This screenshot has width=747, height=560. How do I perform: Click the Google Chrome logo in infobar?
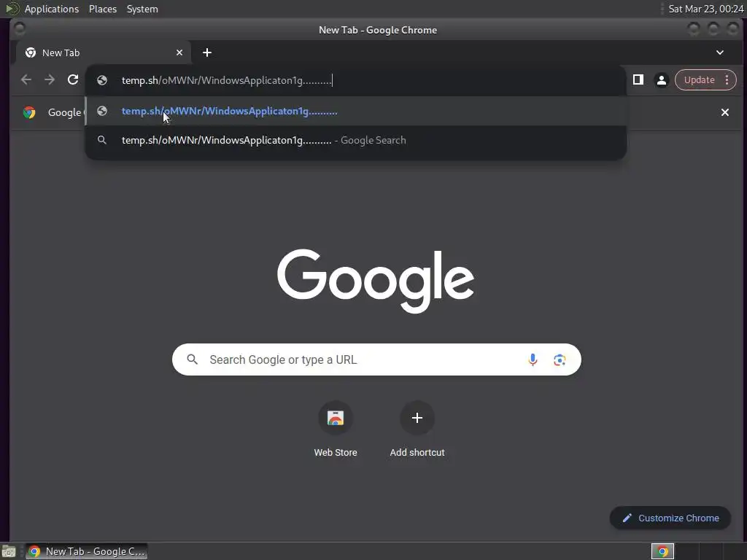click(x=29, y=112)
